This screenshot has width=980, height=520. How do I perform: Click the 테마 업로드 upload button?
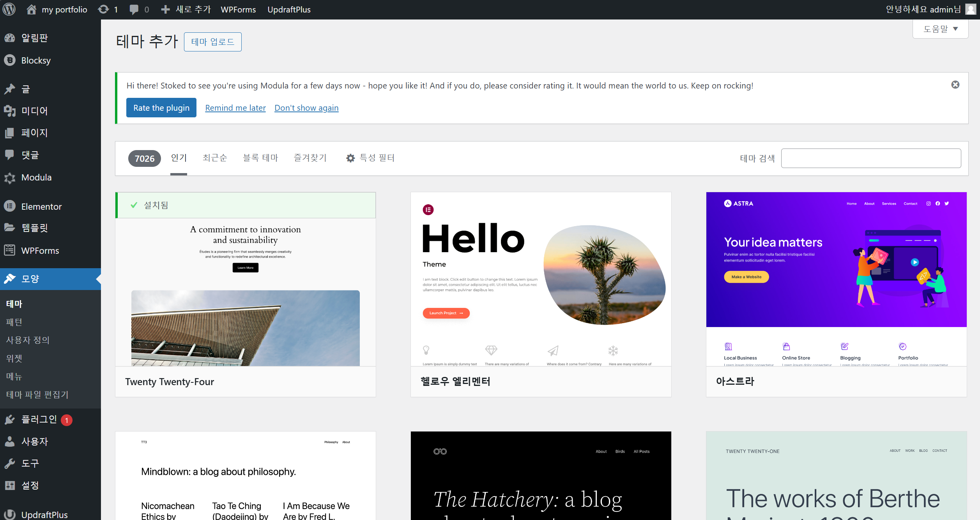click(212, 42)
